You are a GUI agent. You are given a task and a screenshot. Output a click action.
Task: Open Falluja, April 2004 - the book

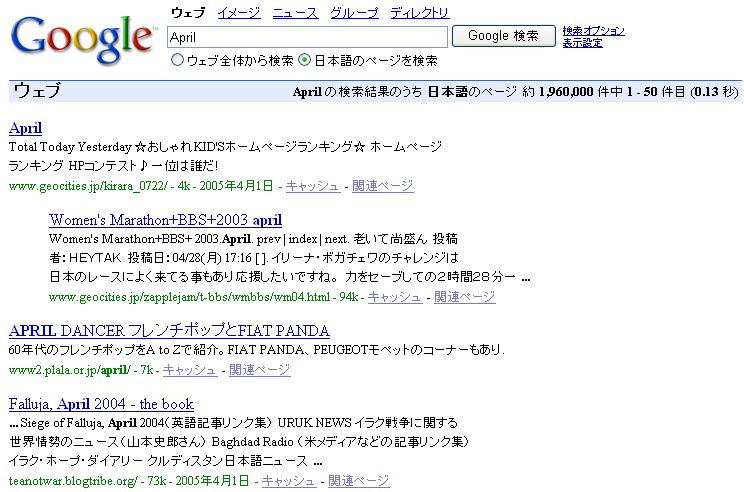101,404
